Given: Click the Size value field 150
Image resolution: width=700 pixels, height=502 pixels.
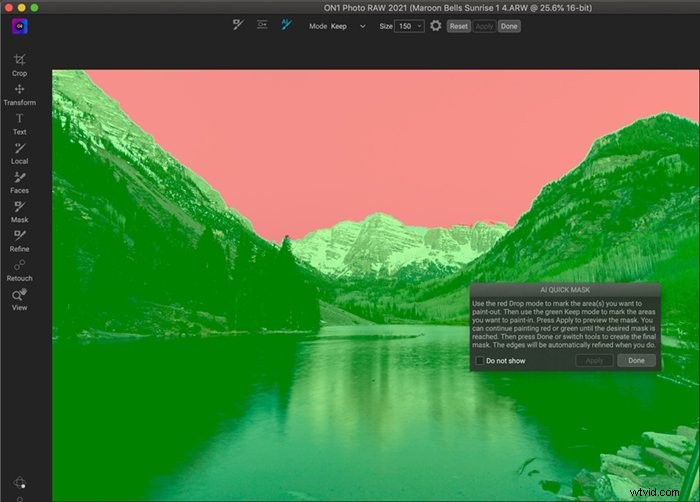Looking at the screenshot, I should [x=405, y=26].
